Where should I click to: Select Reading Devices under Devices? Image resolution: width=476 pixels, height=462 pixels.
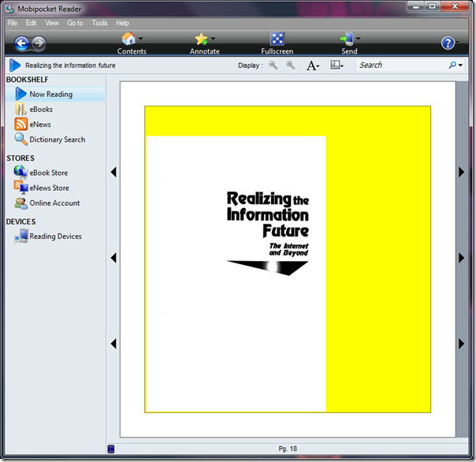[x=55, y=237]
